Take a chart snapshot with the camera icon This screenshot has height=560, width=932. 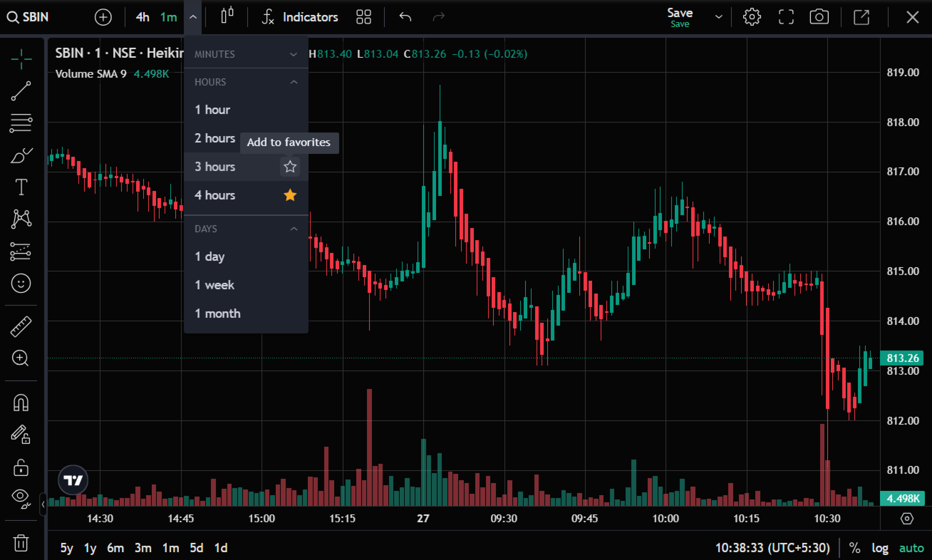[819, 17]
